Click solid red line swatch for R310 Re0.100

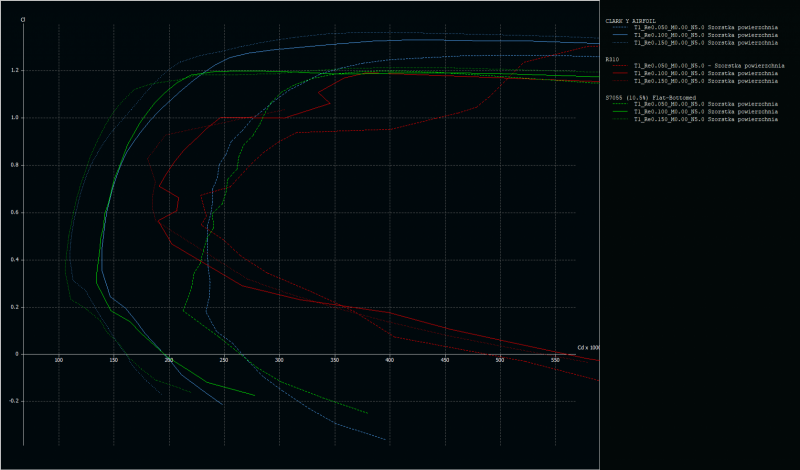618,74
